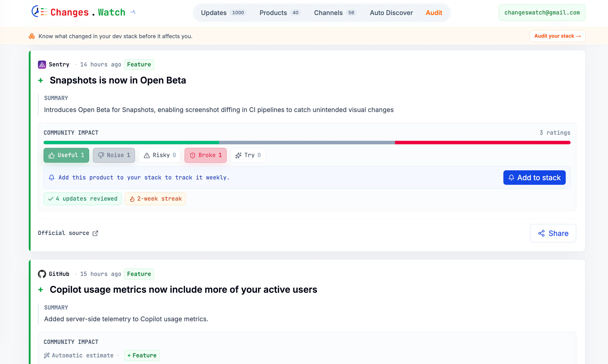Screen dimensions: 608x364
Task: Open the Products tab
Action: 280,13
